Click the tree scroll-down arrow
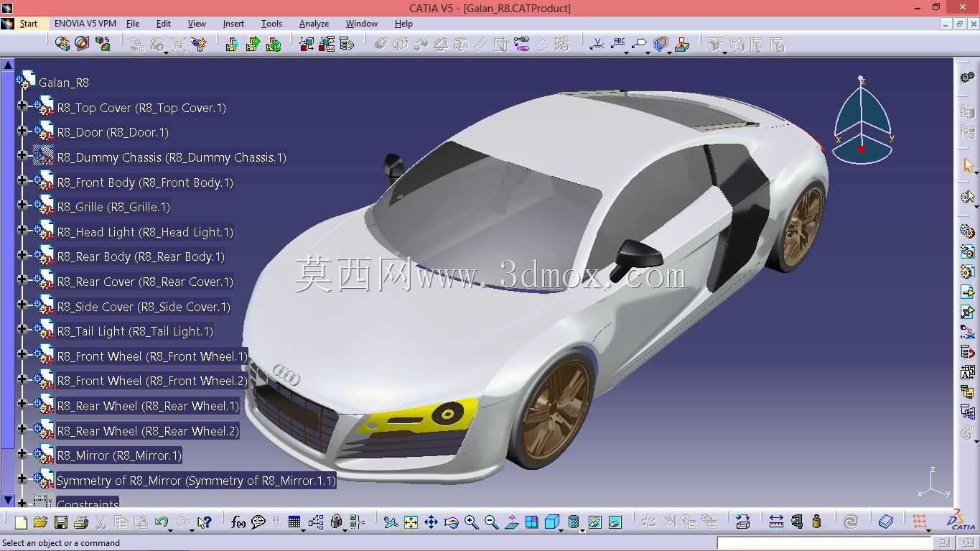 coord(8,500)
